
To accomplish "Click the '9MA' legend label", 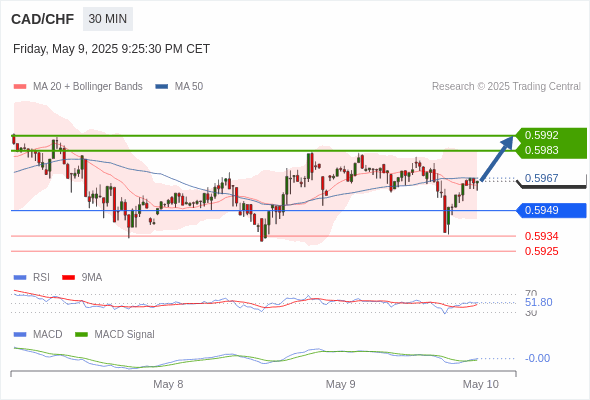I will (92, 278).
